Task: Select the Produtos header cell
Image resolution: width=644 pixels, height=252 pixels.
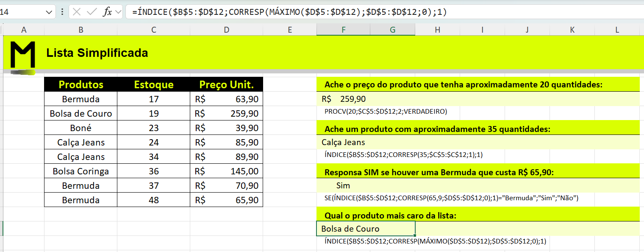Action: pyautogui.click(x=81, y=84)
